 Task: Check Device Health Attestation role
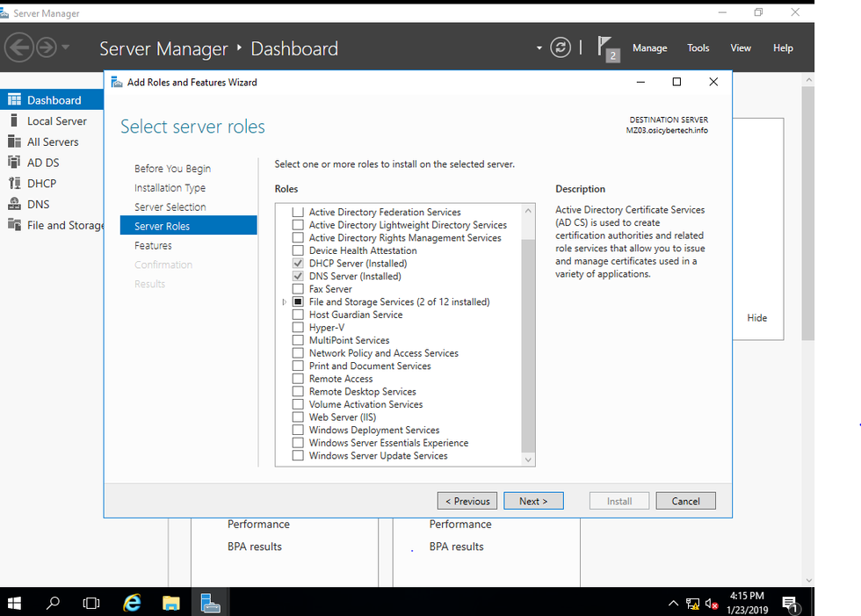[298, 250]
